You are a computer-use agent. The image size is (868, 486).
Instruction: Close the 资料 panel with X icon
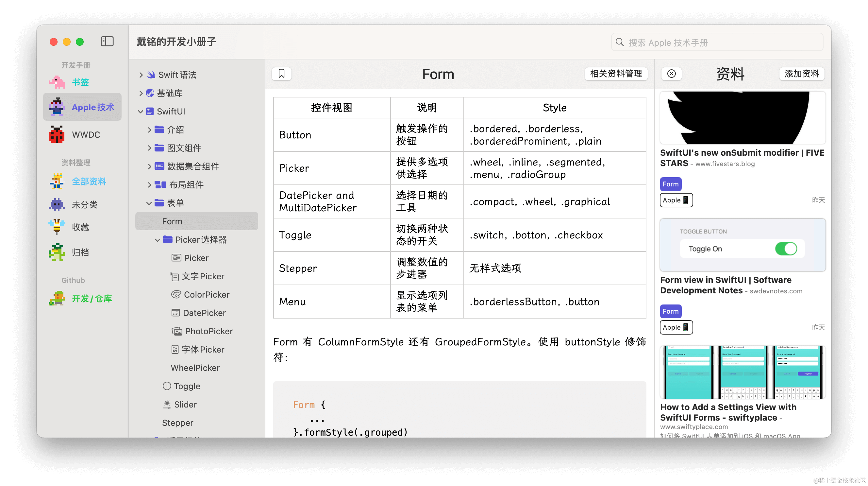pyautogui.click(x=671, y=74)
